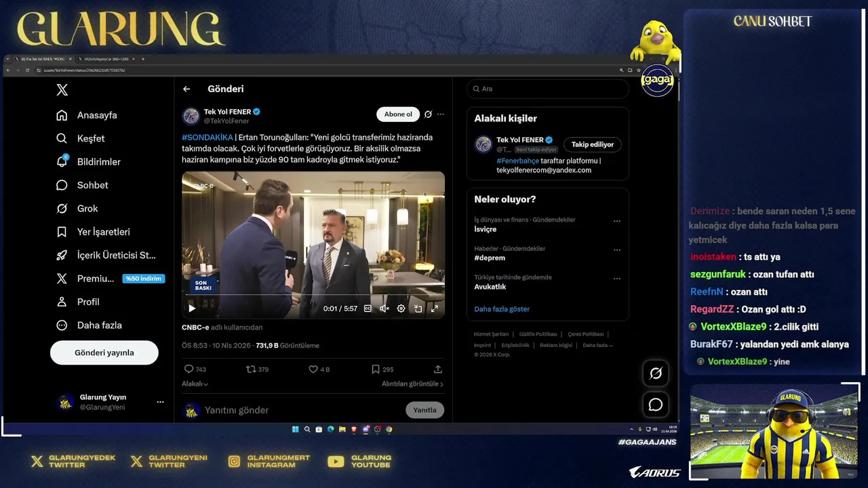Screen dimensions: 868x488
Task: Toggle picture-in-picture on video
Action: (418, 308)
